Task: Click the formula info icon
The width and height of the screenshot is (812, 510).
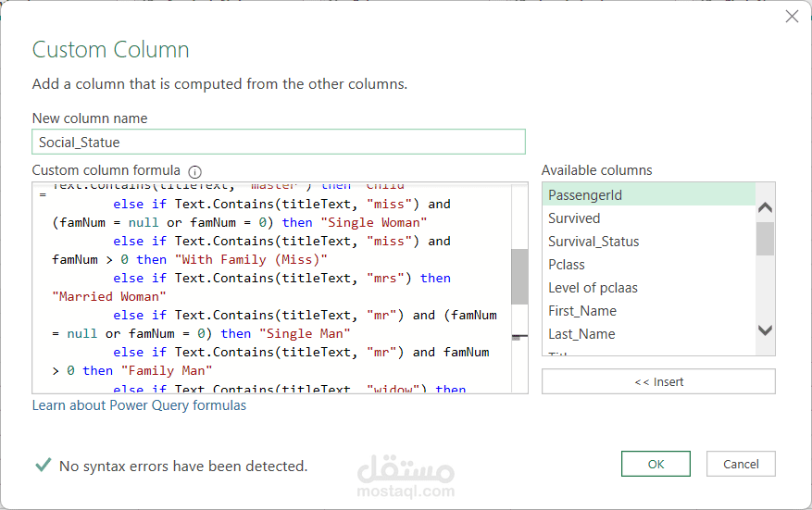Action: 195,171
